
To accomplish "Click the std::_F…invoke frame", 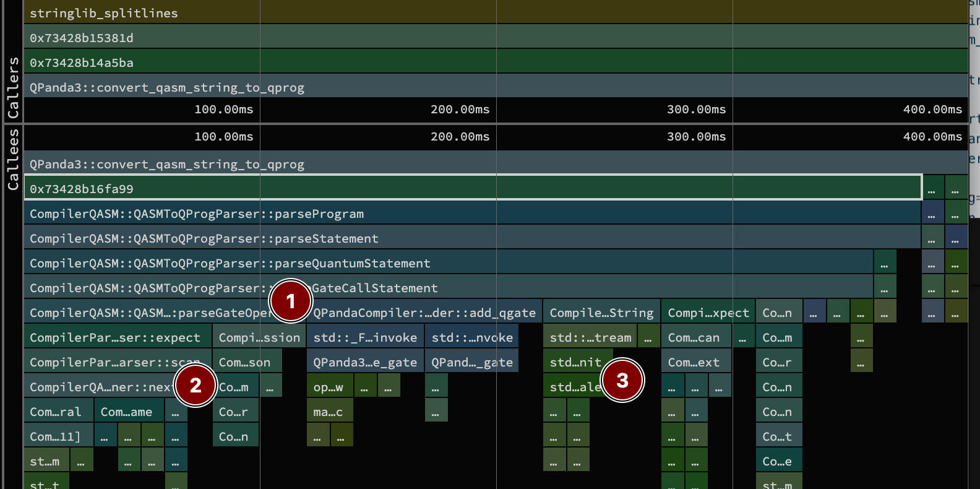I will coord(365,337).
